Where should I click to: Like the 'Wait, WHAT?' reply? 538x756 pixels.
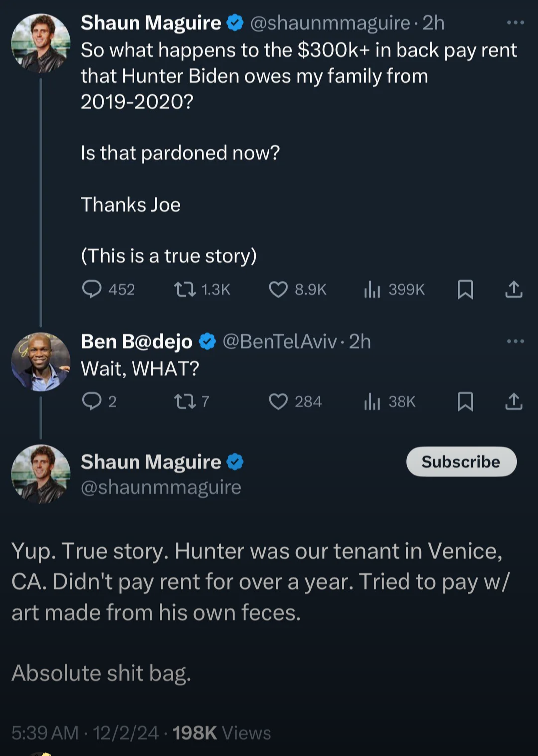(x=278, y=401)
